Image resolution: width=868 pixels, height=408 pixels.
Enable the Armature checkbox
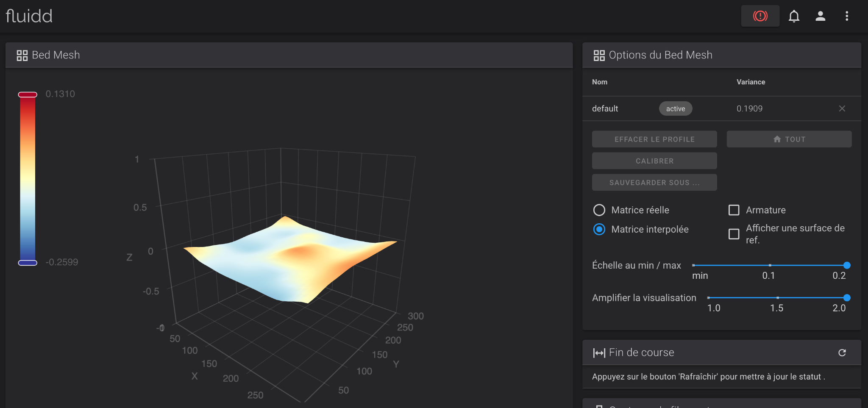(x=734, y=210)
